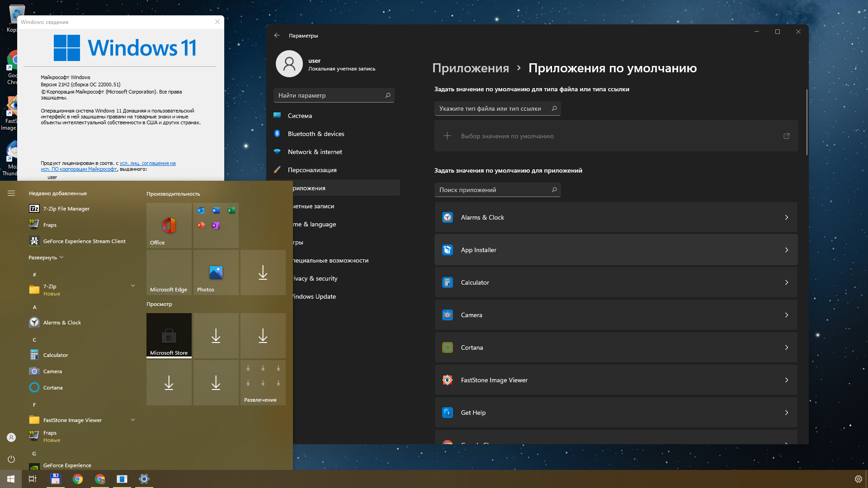868x488 pixels.
Task: Click the Start menu hamburger icon
Action: [11, 193]
